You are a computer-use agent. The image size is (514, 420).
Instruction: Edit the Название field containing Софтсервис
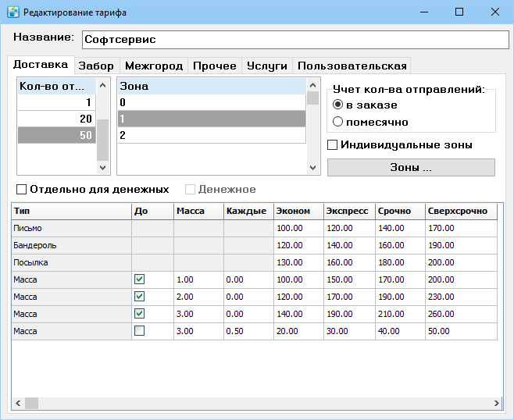(x=295, y=40)
